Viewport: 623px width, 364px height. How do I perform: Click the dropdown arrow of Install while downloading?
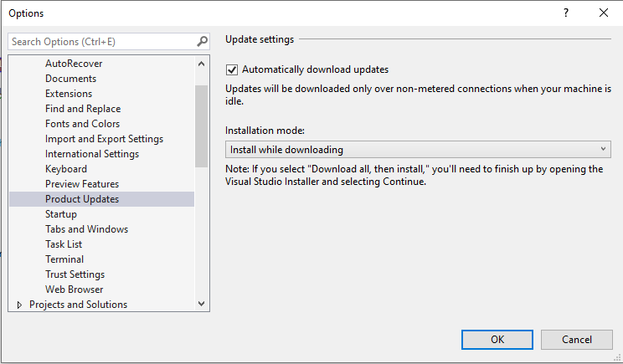[x=603, y=149]
